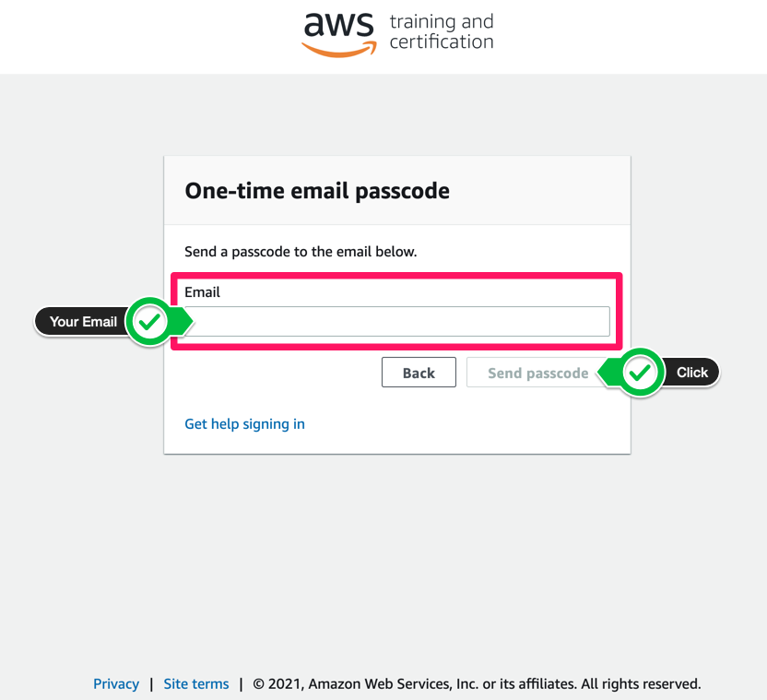Image resolution: width=767 pixels, height=700 pixels.
Task: Click the Email field label
Action: 202,292
